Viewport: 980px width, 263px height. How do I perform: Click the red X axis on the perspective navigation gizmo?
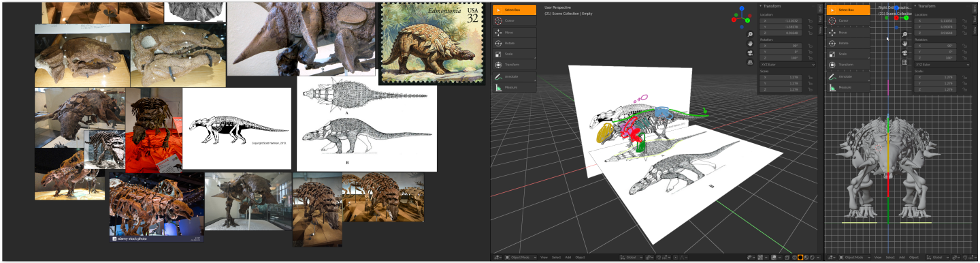click(734, 20)
